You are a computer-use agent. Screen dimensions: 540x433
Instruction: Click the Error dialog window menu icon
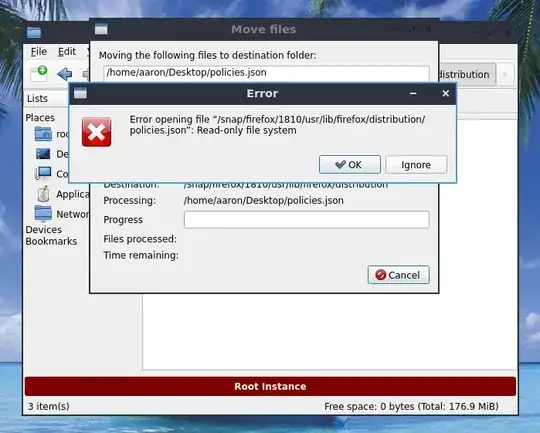[x=80, y=93]
